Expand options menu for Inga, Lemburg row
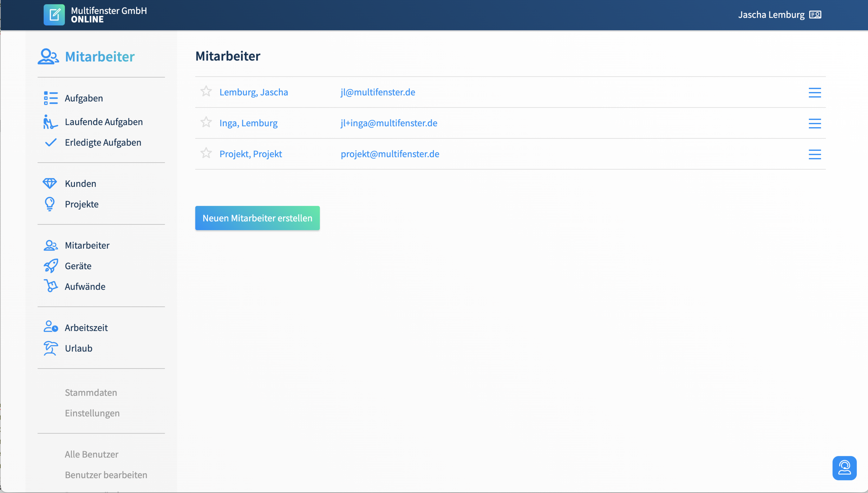The image size is (868, 493). pos(814,123)
